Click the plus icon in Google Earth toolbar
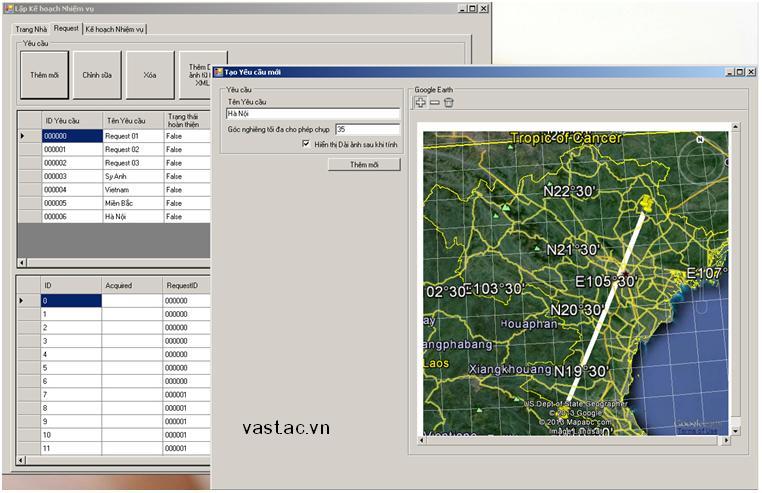 point(421,102)
